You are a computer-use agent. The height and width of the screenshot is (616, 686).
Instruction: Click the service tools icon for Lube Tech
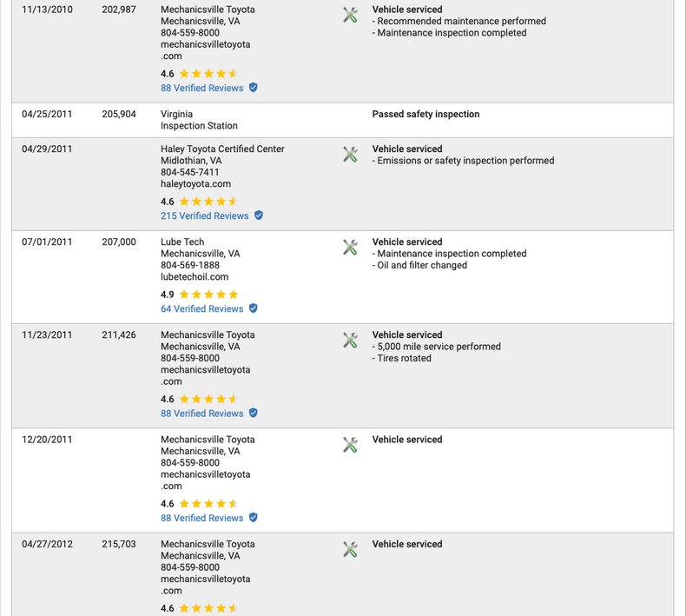pos(350,248)
